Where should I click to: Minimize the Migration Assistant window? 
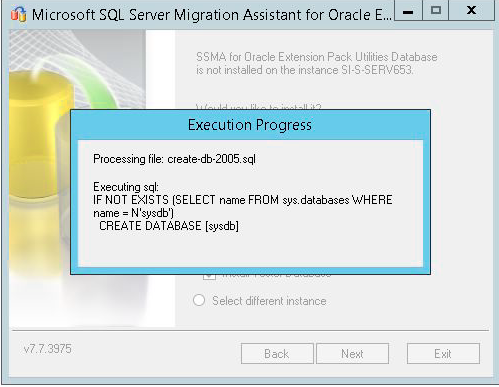pyautogui.click(x=408, y=11)
